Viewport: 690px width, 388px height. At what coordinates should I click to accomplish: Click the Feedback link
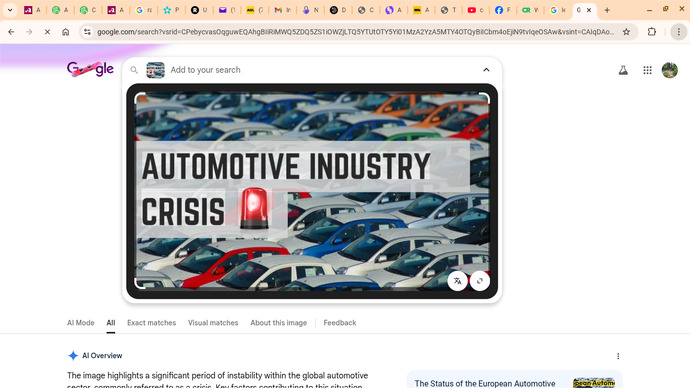[x=340, y=323]
